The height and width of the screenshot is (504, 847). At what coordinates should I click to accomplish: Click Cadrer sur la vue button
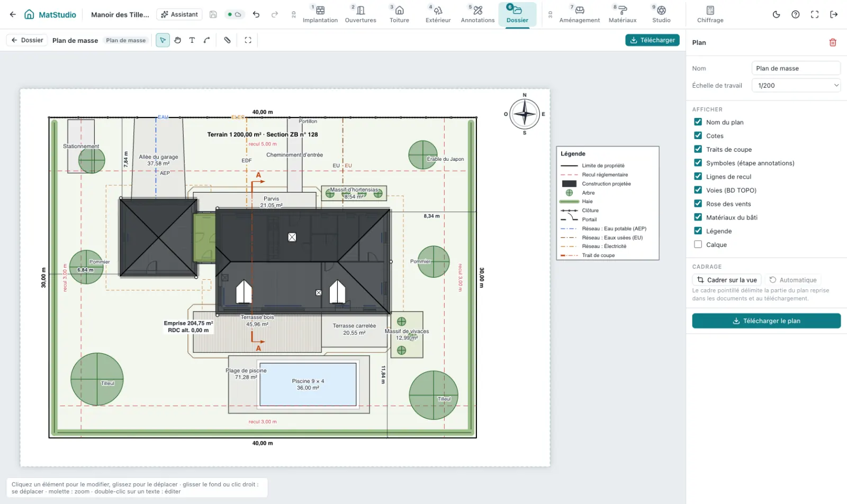click(726, 280)
